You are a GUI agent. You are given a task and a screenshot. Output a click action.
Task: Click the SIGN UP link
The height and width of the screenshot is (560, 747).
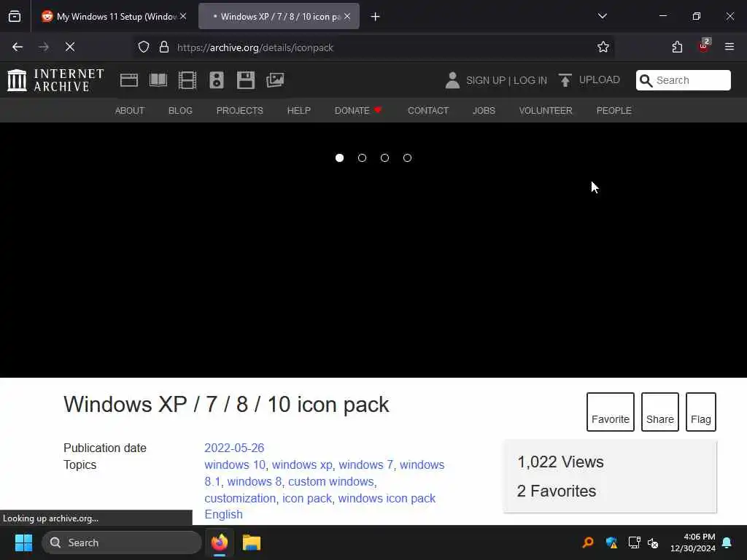coord(485,80)
